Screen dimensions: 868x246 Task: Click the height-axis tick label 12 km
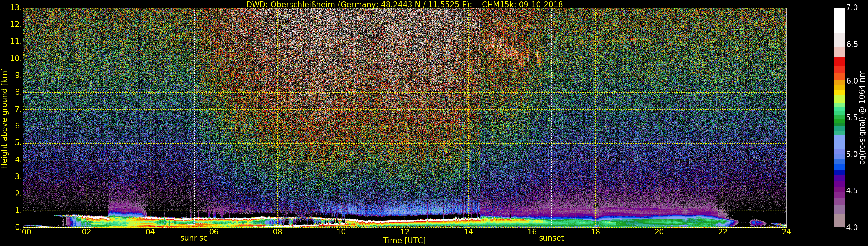coord(16,25)
